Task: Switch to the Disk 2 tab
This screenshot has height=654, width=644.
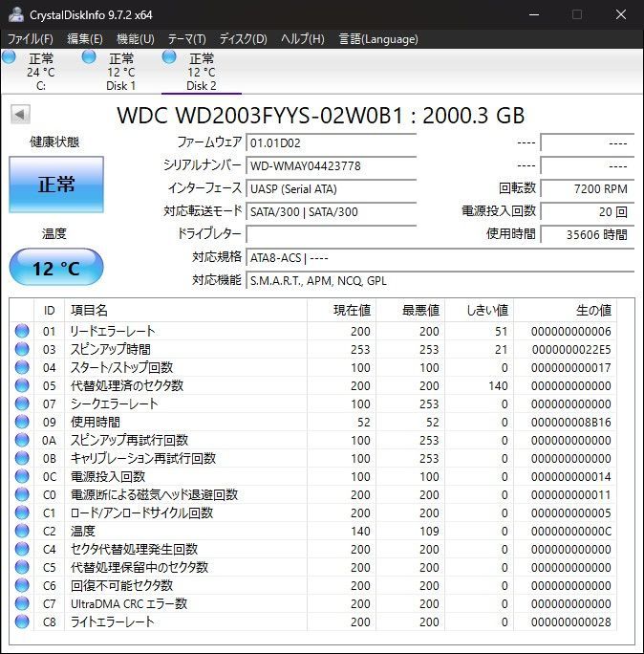Action: 202,72
